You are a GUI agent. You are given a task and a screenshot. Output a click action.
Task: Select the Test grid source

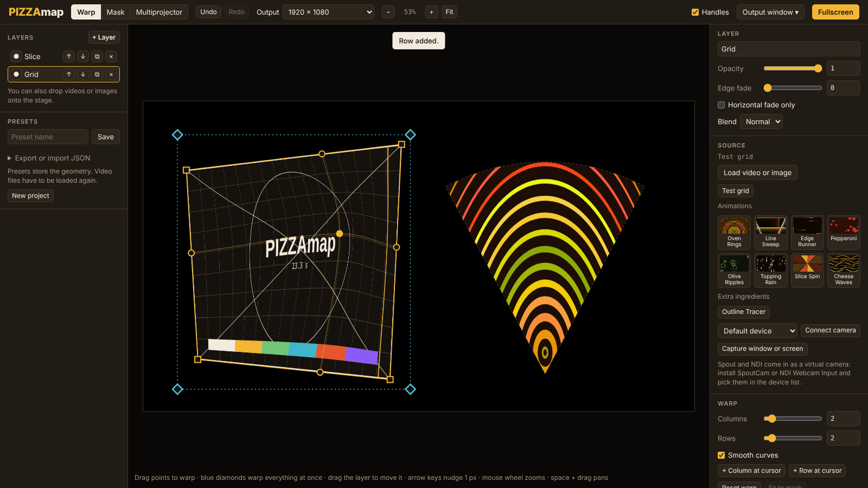[x=736, y=191]
